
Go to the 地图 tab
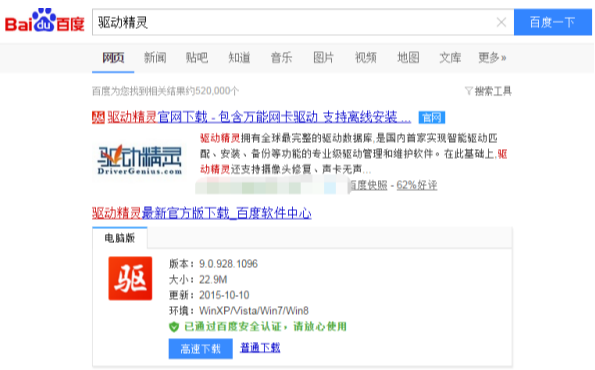tap(408, 58)
